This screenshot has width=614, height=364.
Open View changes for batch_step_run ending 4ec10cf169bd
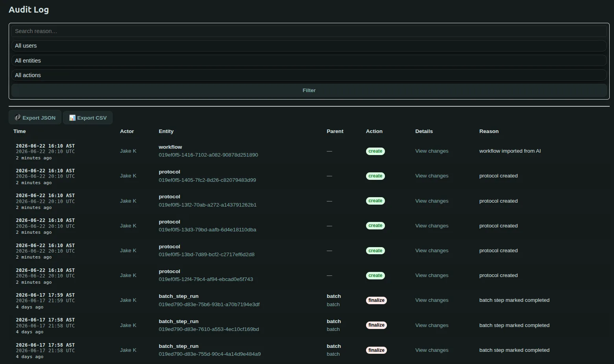point(432,325)
